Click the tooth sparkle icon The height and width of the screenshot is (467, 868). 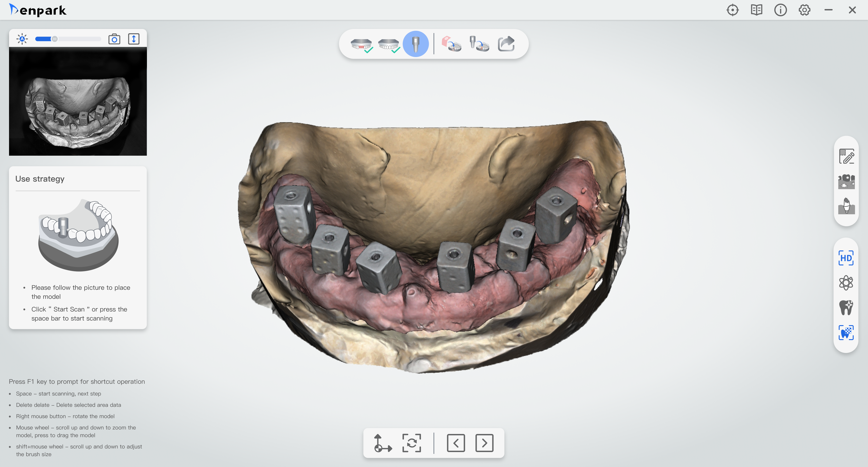846,307
